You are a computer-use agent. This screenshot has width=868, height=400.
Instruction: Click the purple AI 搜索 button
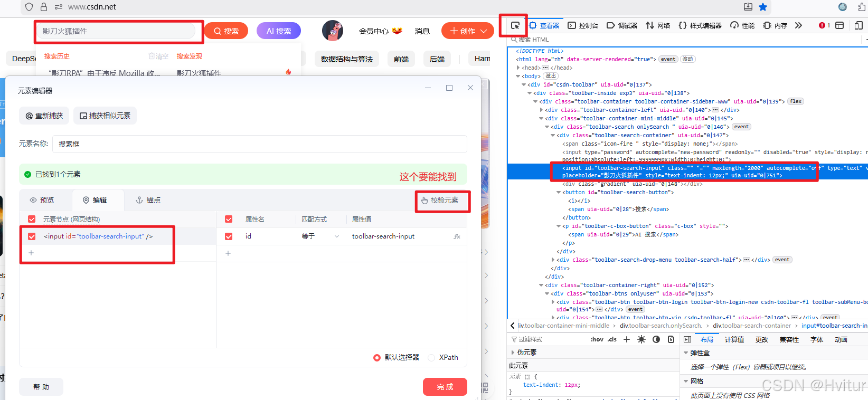click(x=279, y=31)
